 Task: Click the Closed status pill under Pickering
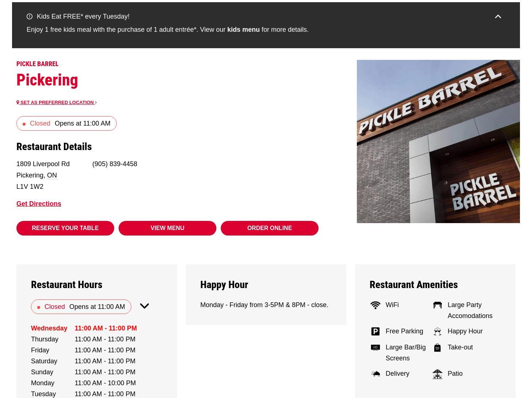point(66,123)
